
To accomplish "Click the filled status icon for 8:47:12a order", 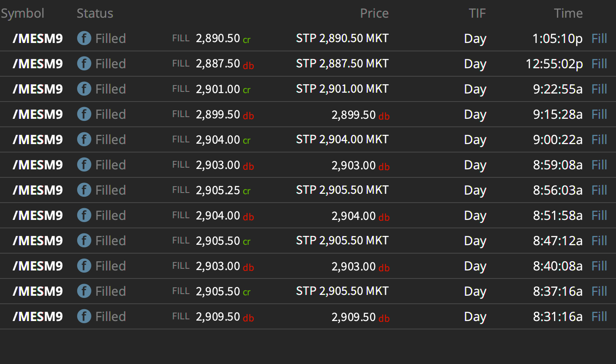I will click(x=84, y=241).
